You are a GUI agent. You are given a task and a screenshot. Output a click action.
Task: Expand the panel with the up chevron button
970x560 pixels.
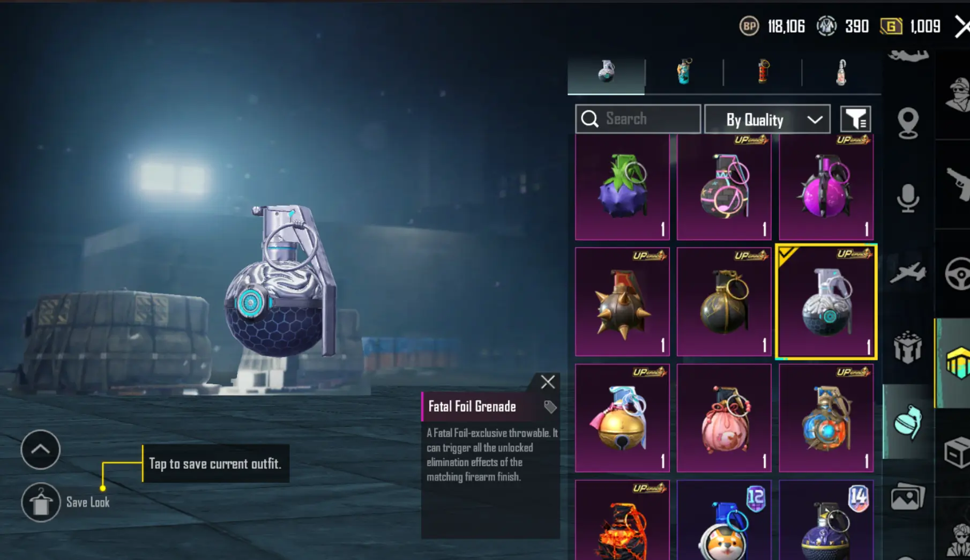(41, 450)
